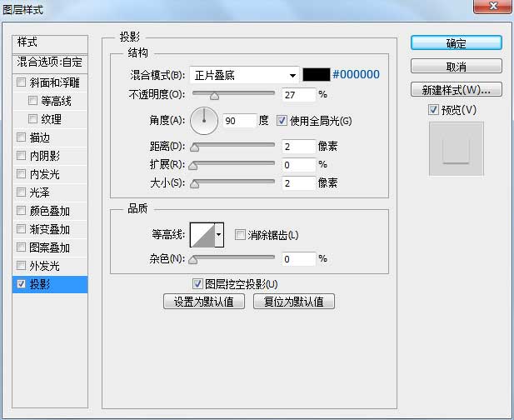Check the 光泽 effect box
Image resolution: width=514 pixels, height=420 pixels.
[x=22, y=192]
